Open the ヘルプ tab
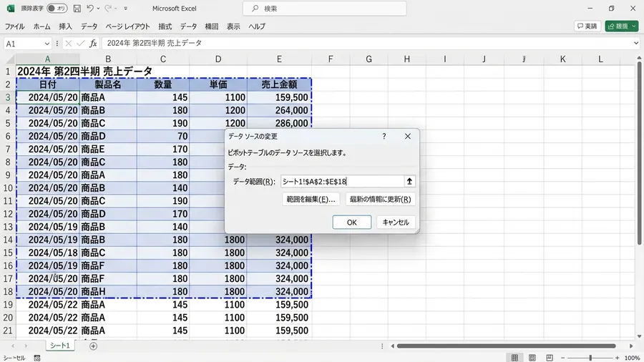644x362 pixels. (x=257, y=26)
